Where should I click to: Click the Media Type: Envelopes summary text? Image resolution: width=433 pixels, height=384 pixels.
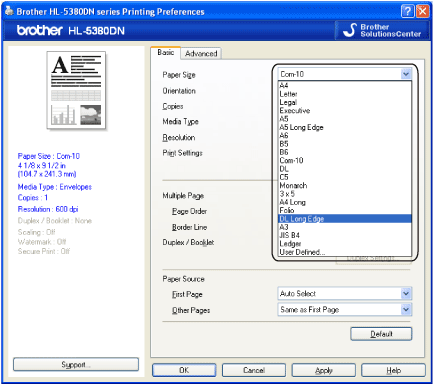[x=55, y=187]
